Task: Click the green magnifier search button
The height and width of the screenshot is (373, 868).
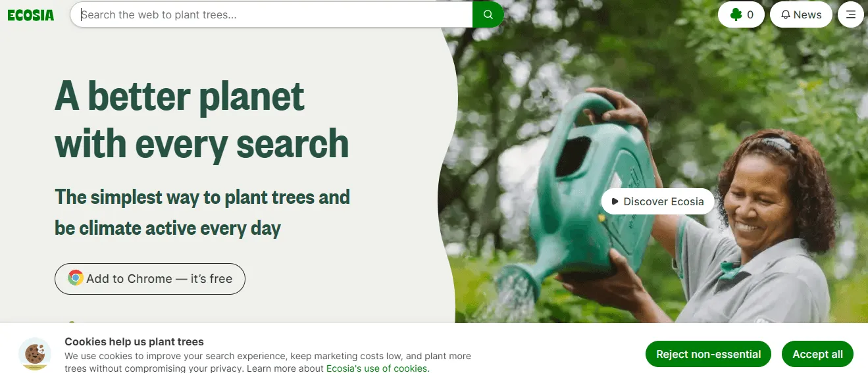Action: point(488,14)
